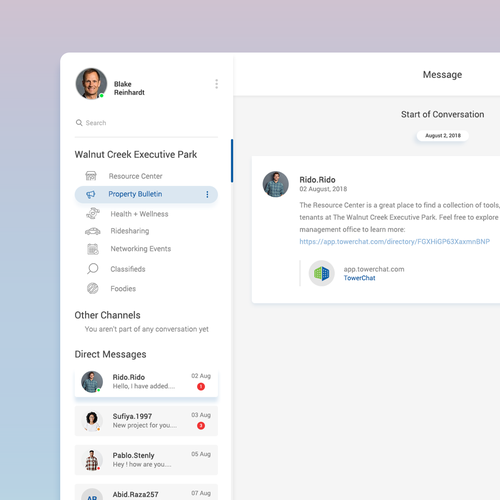Click Blake Reinhardt's profile avatar
This screenshot has height=500, width=500.
[91, 84]
